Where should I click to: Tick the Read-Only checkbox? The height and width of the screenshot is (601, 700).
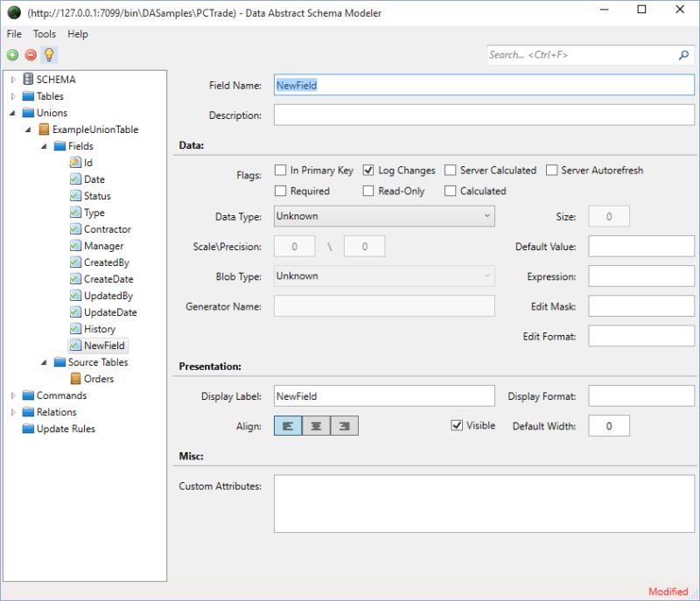coord(368,191)
